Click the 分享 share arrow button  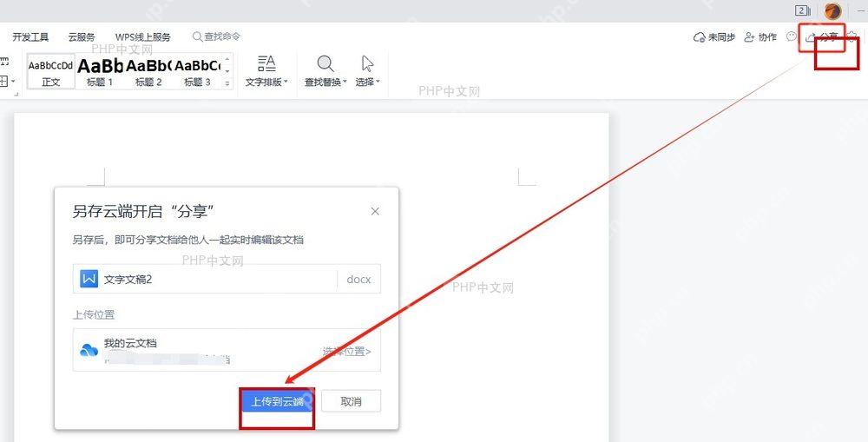point(821,37)
